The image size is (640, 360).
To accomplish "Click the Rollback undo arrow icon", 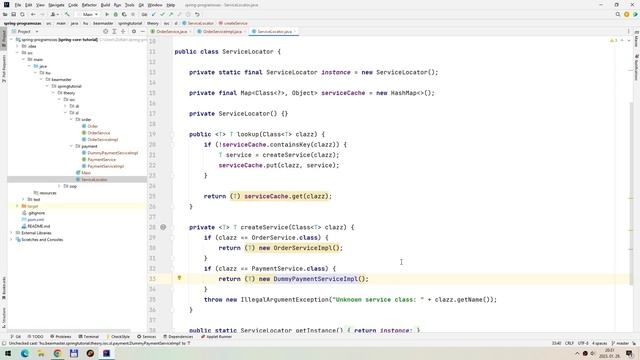I will click(x=197, y=14).
